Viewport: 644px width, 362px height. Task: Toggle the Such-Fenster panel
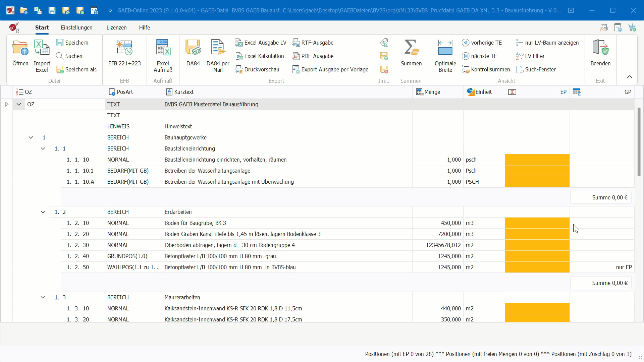(x=536, y=69)
